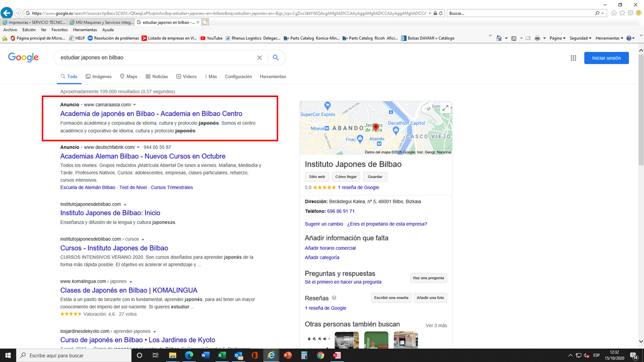Screen dimensions: 644x362
Task: Click the Guardar button in the knowledge panel
Action: click(375, 176)
